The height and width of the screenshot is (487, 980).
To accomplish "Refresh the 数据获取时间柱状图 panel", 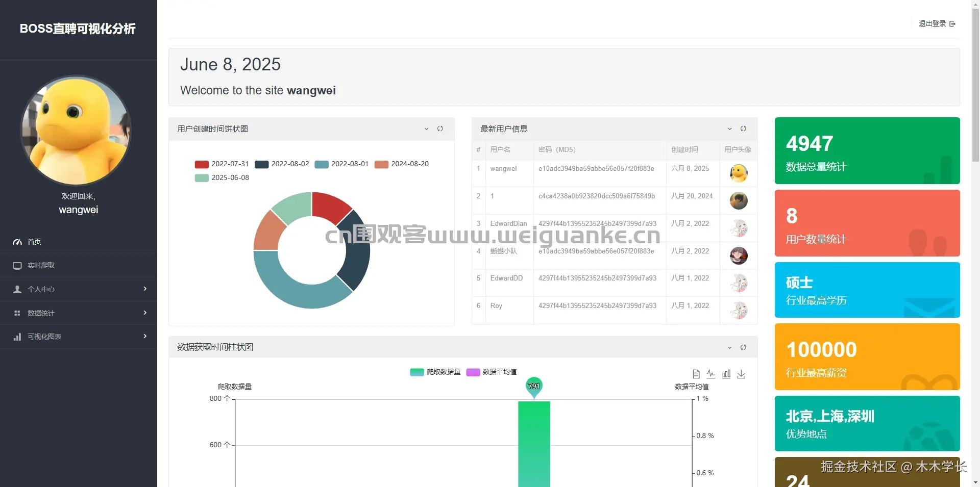I will click(x=743, y=347).
